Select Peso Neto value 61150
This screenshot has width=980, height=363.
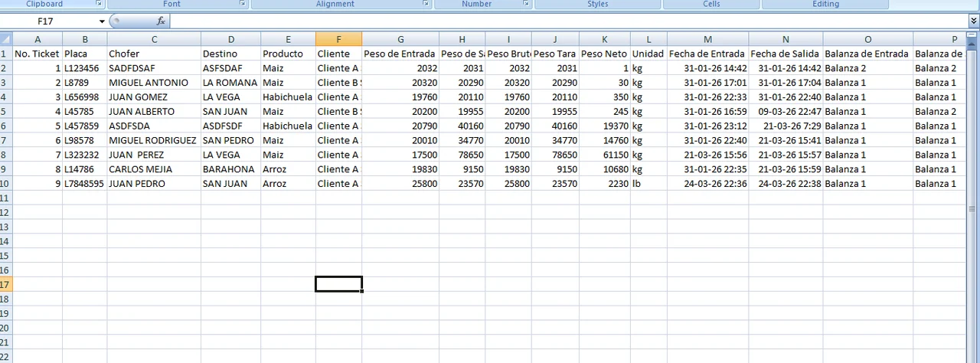604,155
